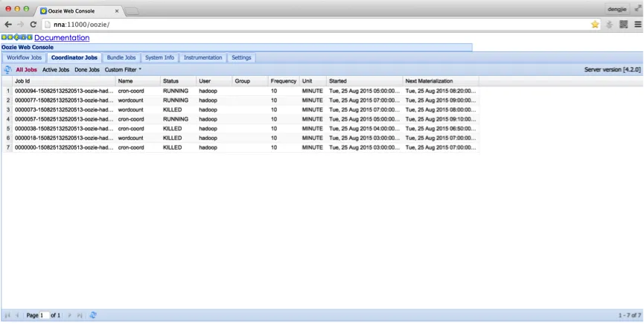The width and height of the screenshot is (644, 324).
Task: Open the Chrome hamburger menu
Action: click(x=638, y=25)
